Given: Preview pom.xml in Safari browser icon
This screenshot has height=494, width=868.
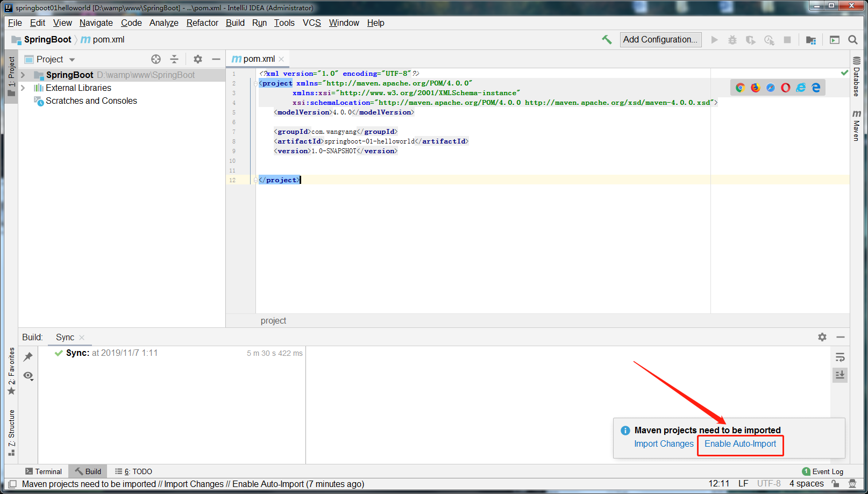Looking at the screenshot, I should click(x=771, y=88).
